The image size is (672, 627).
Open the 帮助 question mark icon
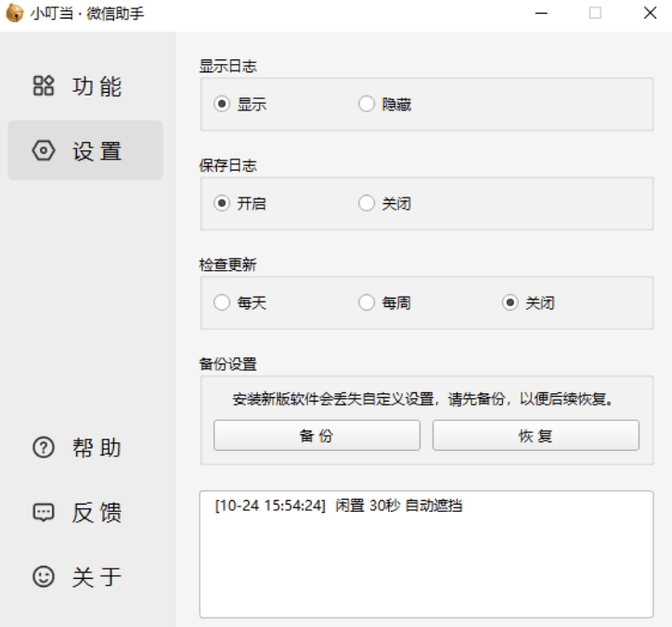[x=44, y=448]
